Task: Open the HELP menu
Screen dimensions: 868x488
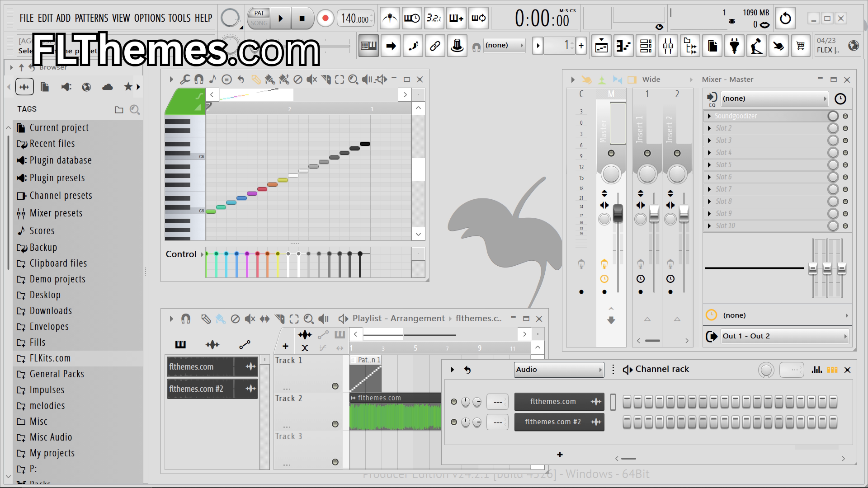Action: pyautogui.click(x=203, y=18)
